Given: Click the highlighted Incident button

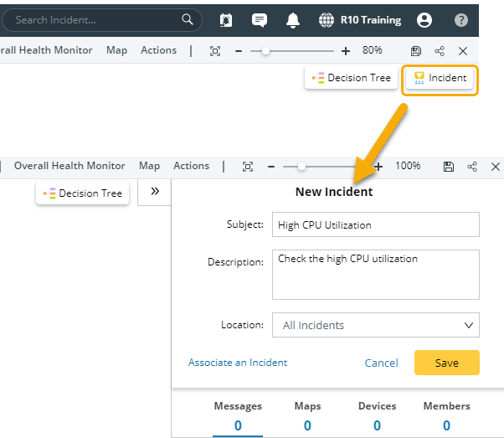Looking at the screenshot, I should 440,78.
